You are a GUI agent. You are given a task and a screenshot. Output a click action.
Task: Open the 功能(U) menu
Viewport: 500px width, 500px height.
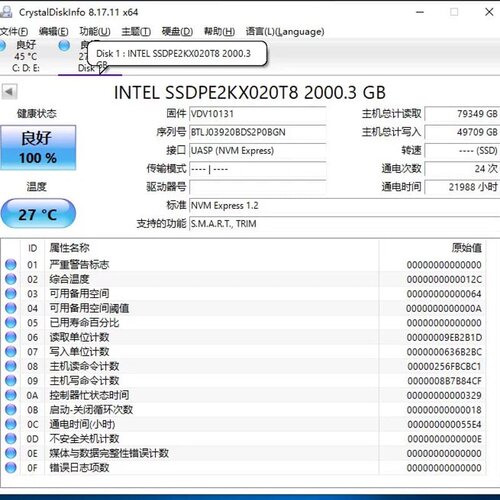[x=95, y=32]
